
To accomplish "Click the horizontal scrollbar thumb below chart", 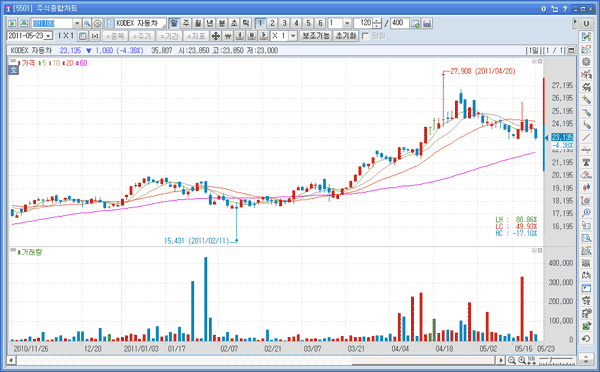I will [x=423, y=360].
